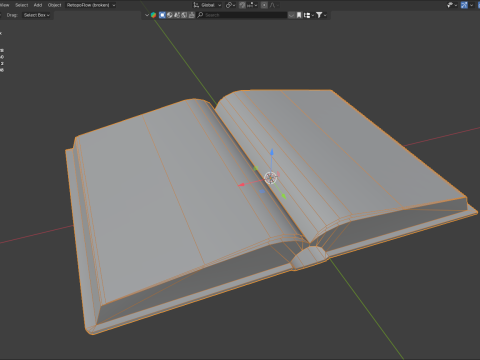
Task: Click the fifth asset-filter icon next to search
Action: point(191,15)
